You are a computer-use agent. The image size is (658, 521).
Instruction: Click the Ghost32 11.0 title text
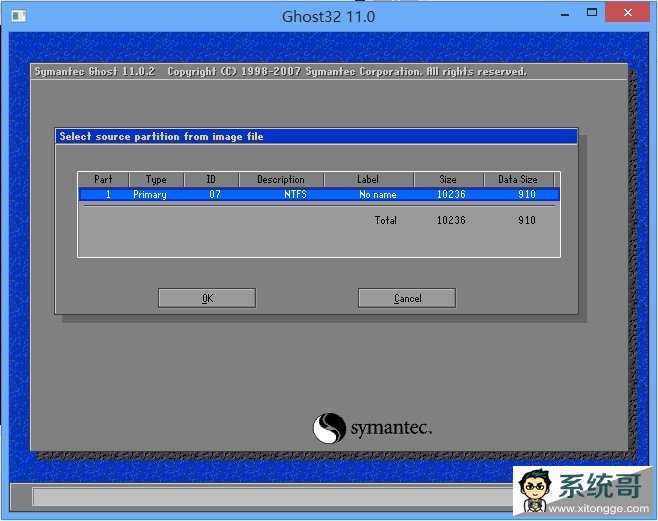(329, 17)
